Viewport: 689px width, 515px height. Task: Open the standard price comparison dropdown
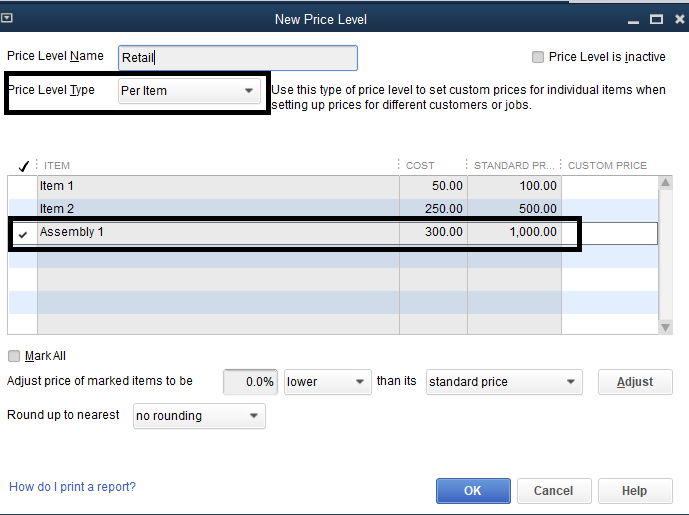504,382
